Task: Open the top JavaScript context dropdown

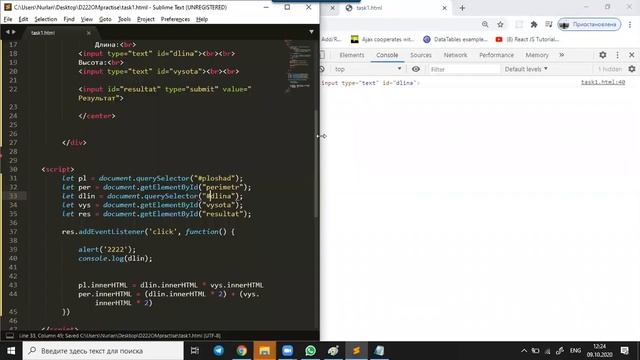Action: click(x=367, y=69)
